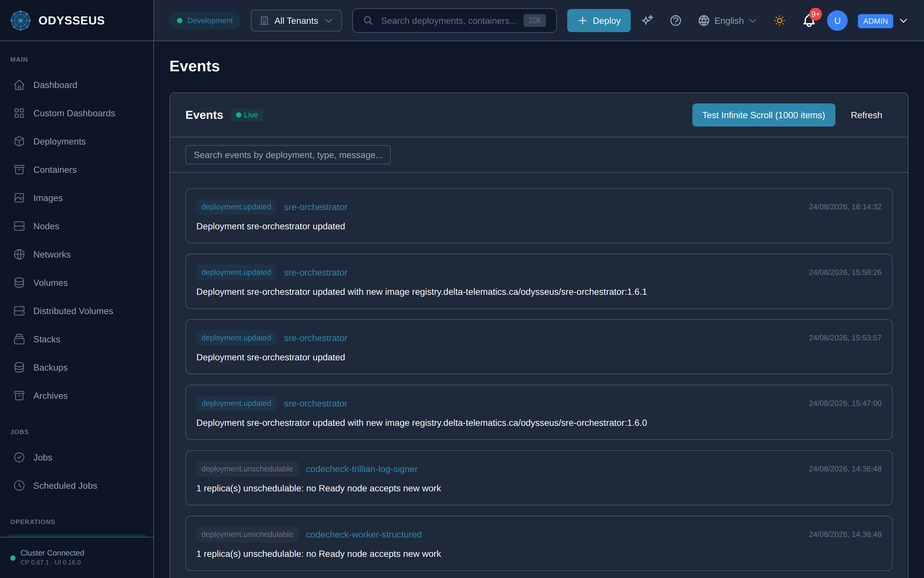Click the Custom Dashboards grid icon
Viewport: 924px width, 578px height.
click(19, 113)
